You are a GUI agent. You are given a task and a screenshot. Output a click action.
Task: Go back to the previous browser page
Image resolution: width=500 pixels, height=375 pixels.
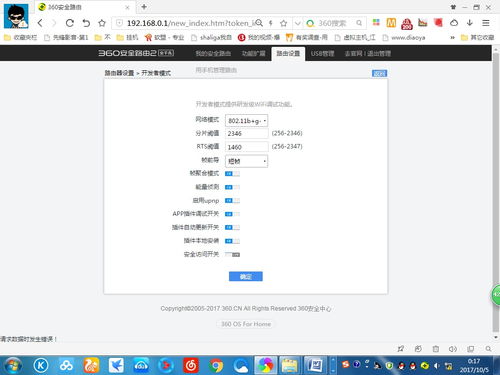(x=40, y=23)
